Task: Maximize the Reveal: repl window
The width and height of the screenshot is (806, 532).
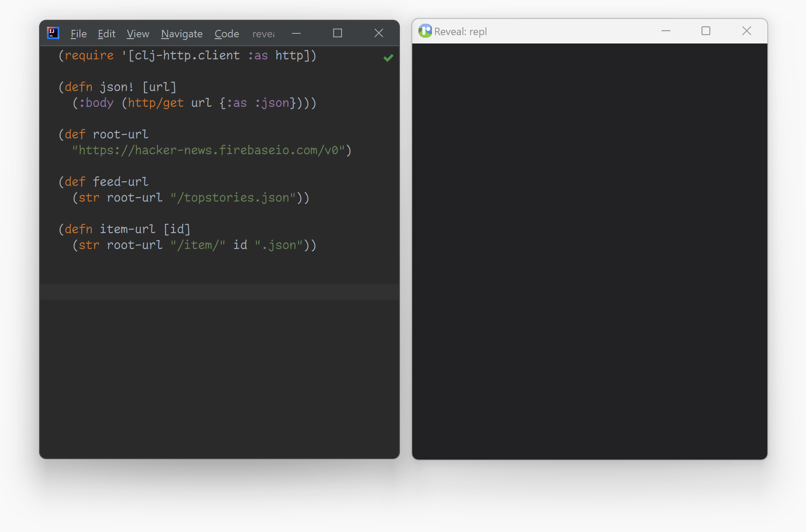Action: 705,31
